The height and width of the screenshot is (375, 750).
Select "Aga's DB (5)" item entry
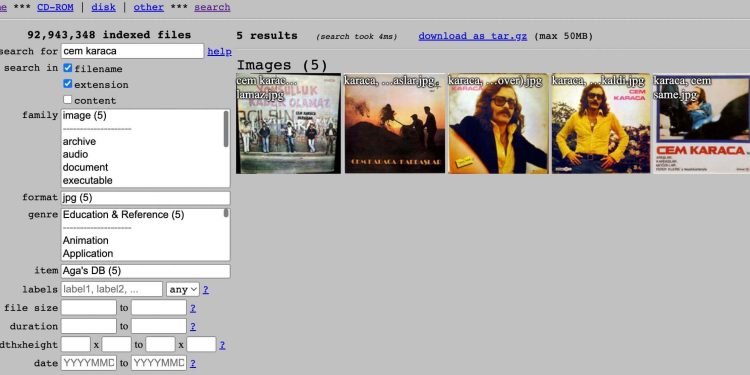point(145,271)
